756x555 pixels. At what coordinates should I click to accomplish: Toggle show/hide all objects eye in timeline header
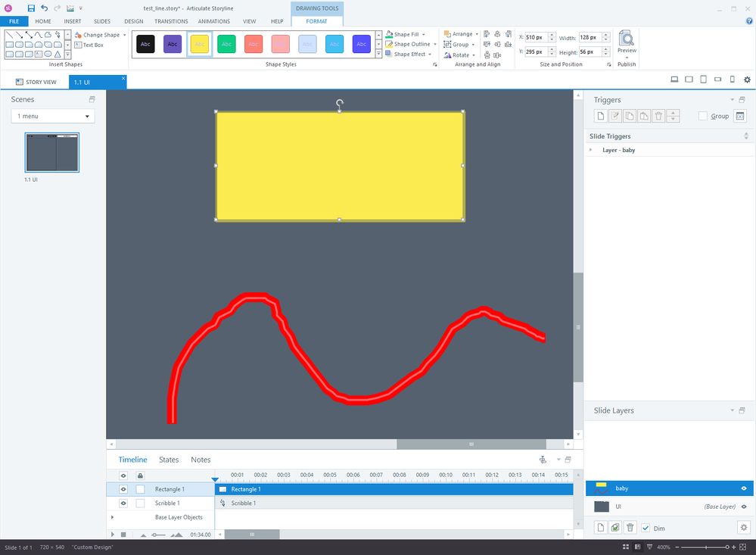pos(123,475)
